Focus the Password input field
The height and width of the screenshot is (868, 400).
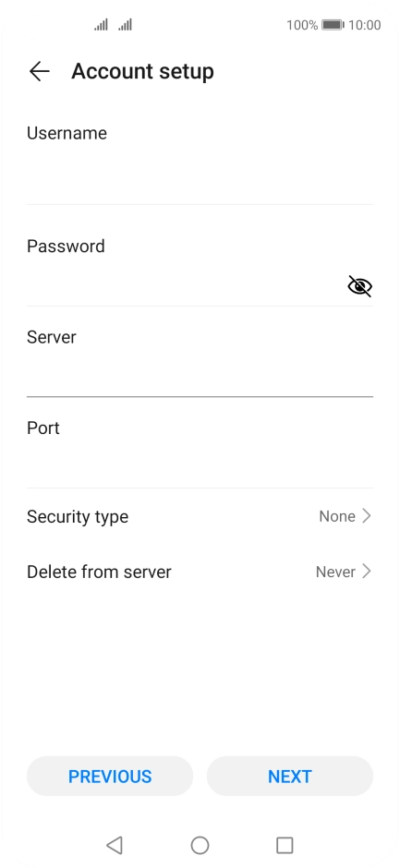point(186,286)
